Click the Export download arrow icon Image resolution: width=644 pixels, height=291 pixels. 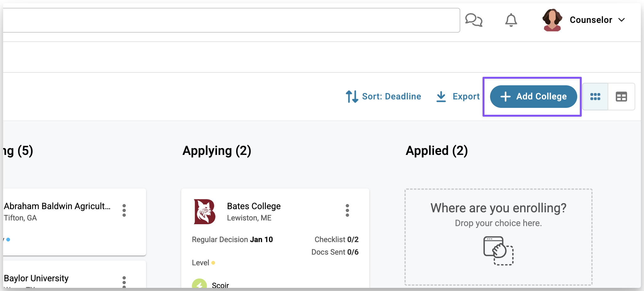(441, 97)
